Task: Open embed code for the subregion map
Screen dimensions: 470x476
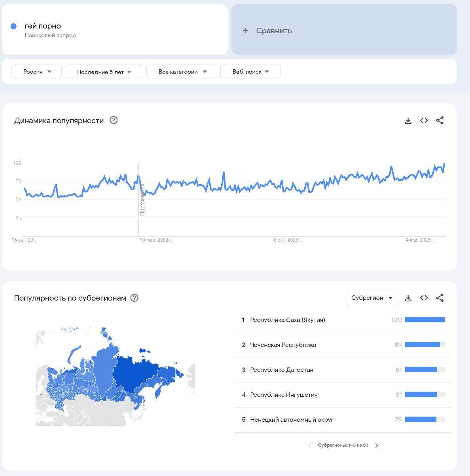Action: coord(424,298)
